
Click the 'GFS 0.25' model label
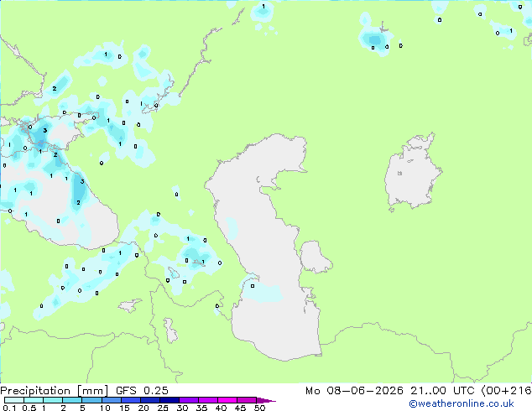point(142,391)
